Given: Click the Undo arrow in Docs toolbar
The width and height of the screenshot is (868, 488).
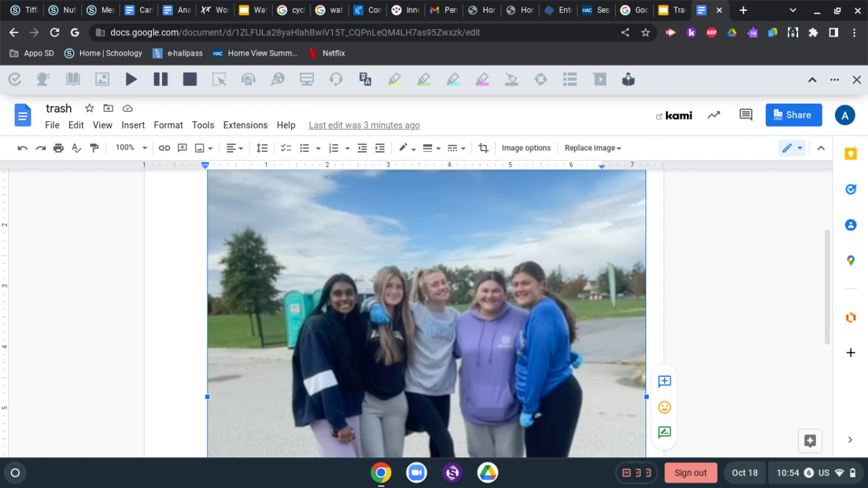Looking at the screenshot, I should [x=22, y=148].
